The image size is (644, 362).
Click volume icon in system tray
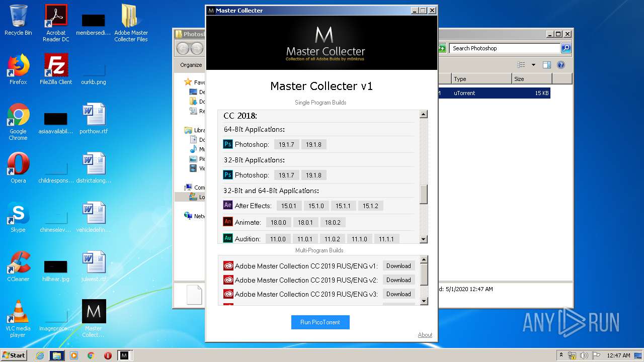pyautogui.click(x=584, y=355)
